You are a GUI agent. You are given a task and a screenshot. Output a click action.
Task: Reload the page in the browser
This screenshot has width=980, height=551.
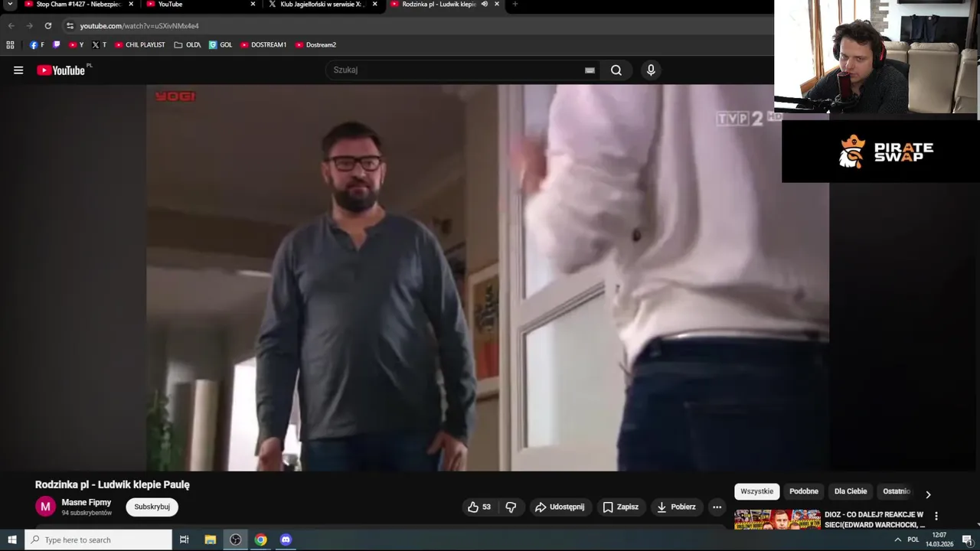coord(48,25)
